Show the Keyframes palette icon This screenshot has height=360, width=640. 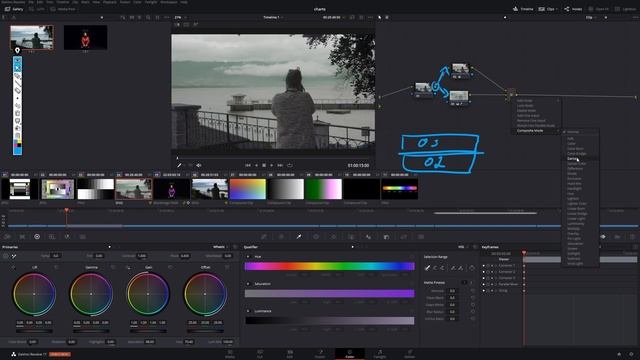coord(603,237)
